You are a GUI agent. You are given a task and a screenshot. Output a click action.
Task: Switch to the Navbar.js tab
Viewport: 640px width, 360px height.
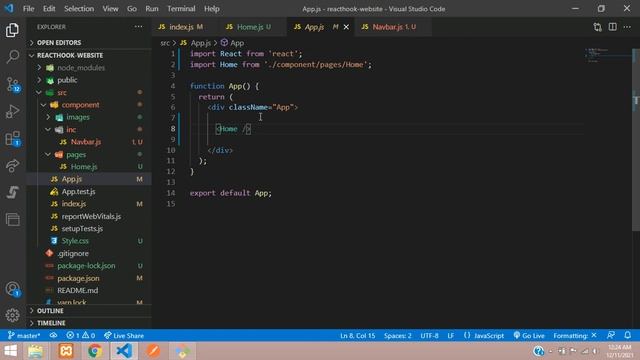point(393,27)
